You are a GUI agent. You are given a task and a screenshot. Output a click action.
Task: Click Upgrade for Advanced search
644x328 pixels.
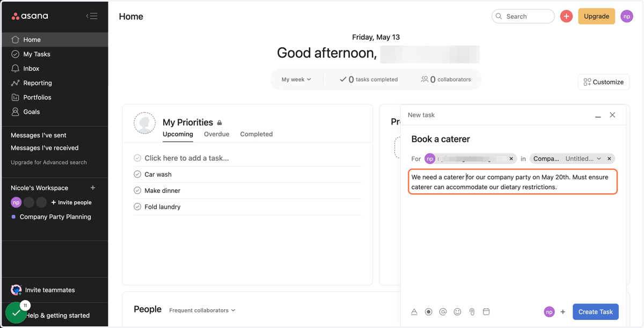(49, 162)
